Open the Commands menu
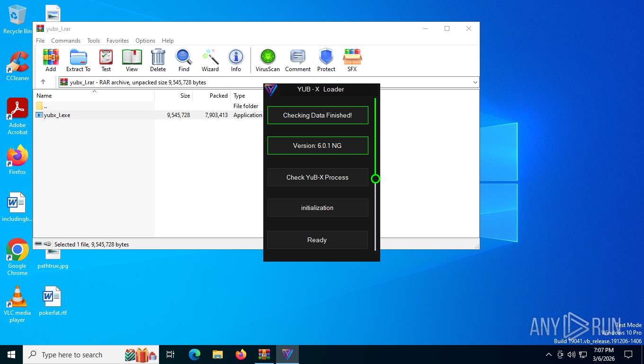The width and height of the screenshot is (644, 364). pos(66,41)
